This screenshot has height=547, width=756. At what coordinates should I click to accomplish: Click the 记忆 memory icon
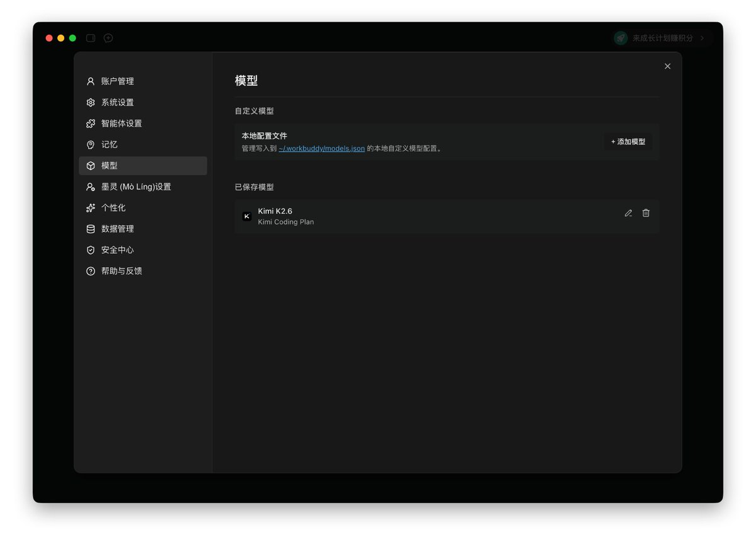click(x=91, y=144)
